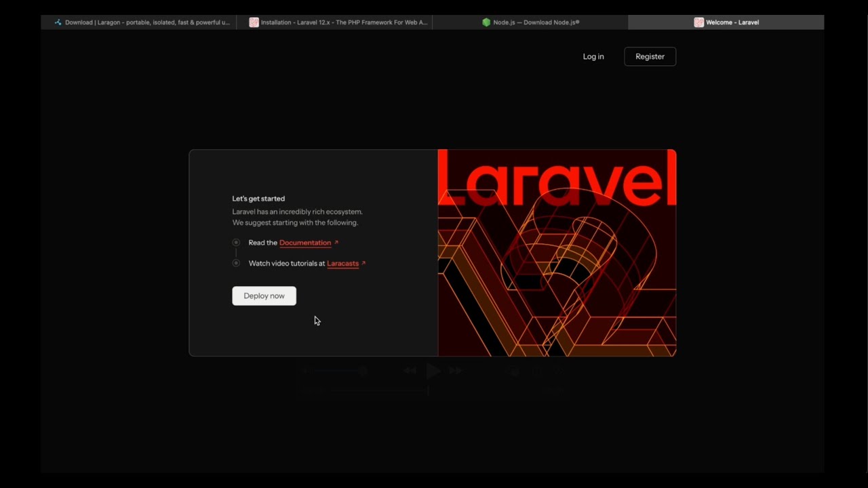868x488 pixels.
Task: Click the Deploy now button
Action: click(x=264, y=296)
